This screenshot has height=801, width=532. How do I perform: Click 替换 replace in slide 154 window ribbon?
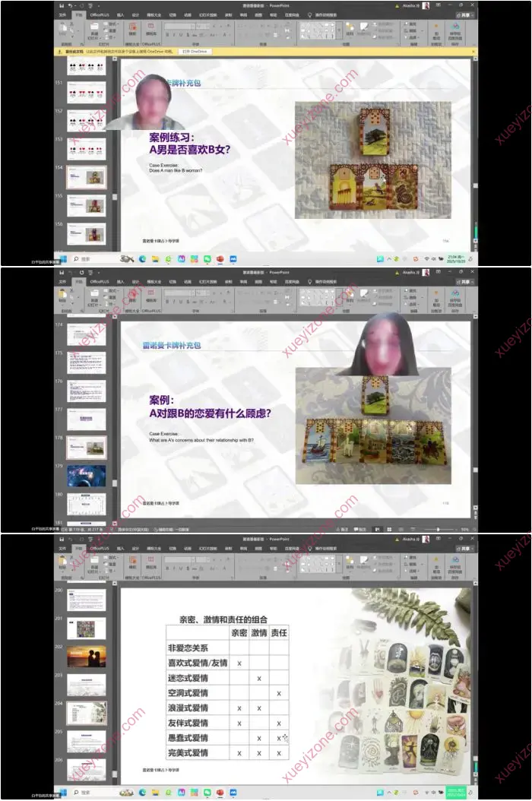[412, 30]
